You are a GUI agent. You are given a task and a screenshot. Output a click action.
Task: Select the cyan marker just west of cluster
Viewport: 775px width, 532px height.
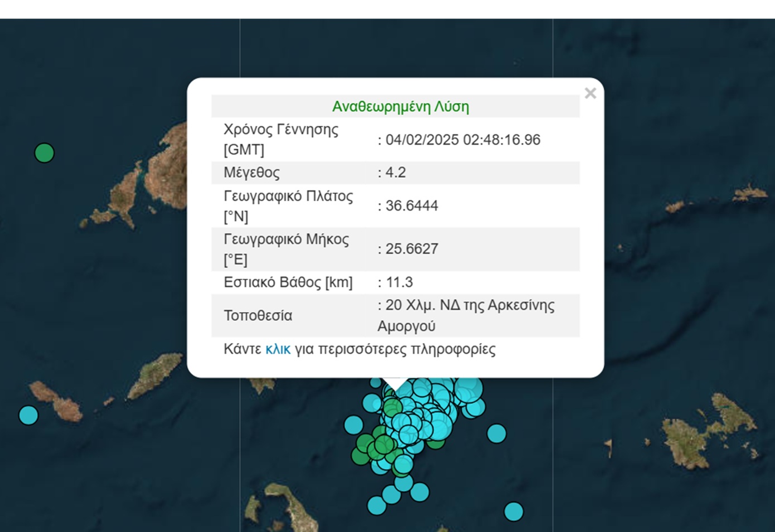pyautogui.click(x=353, y=425)
